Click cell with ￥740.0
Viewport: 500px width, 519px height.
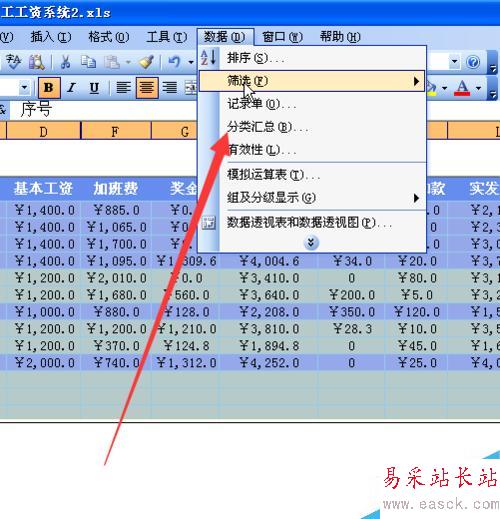coord(116,363)
